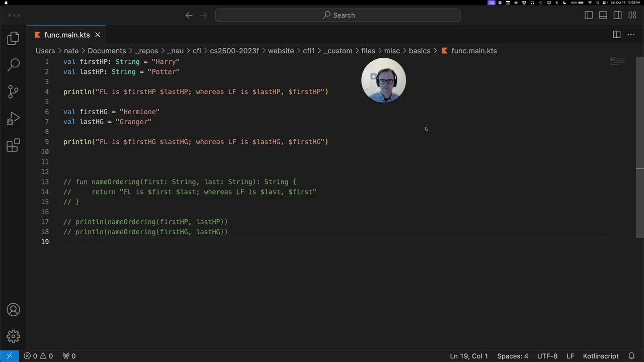Open the Source Control view

[x=14, y=92]
